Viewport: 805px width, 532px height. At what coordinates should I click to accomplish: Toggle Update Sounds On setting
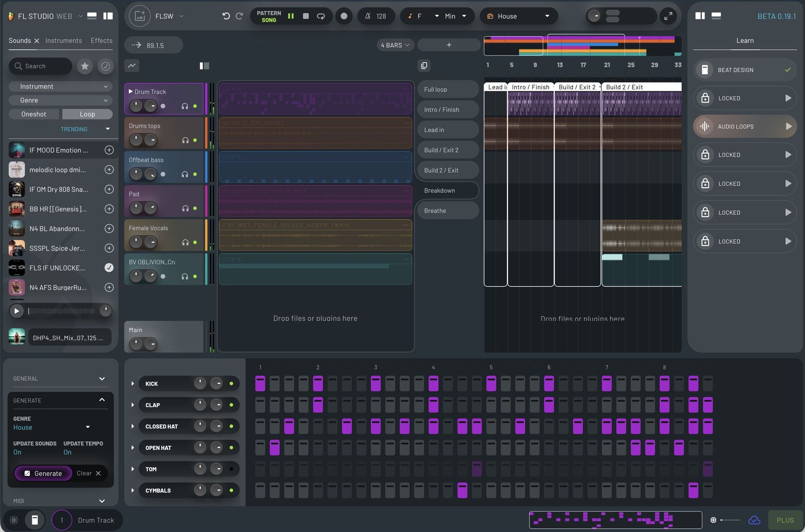pos(17,452)
